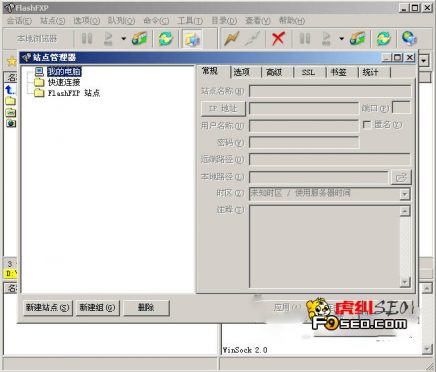Select 我的电脑 in site tree
Image resolution: width=436 pixels, height=372 pixels.
[64, 72]
